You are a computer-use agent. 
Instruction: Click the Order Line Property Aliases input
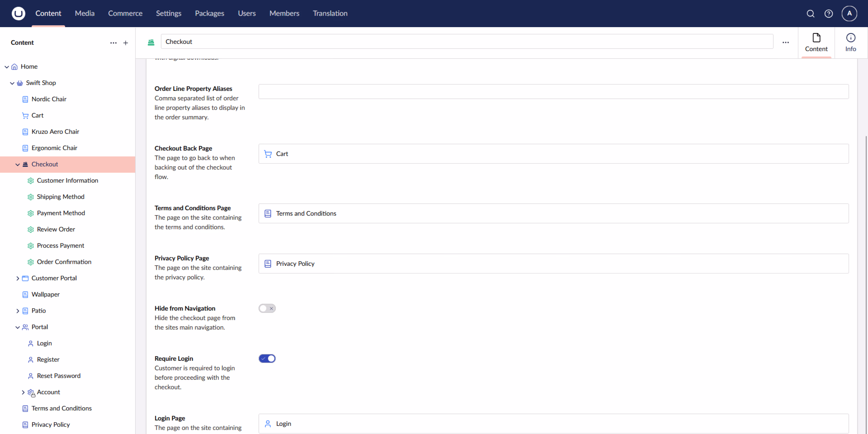click(553, 91)
